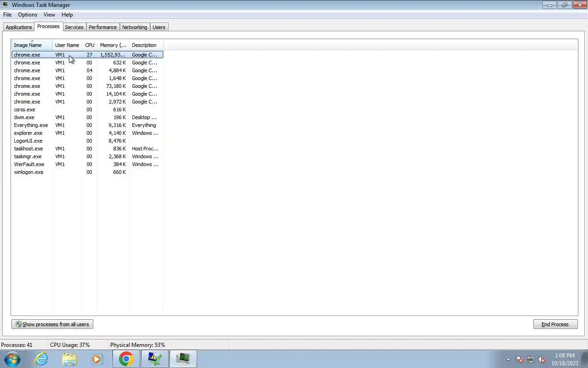Viewport: 588px width, 368px height.
Task: Select chrome.exe row with 14,104 K memory
Action: click(x=87, y=94)
